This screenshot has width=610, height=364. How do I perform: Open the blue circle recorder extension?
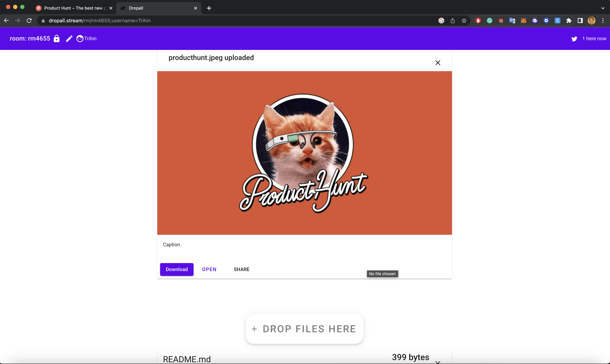pyautogui.click(x=546, y=21)
